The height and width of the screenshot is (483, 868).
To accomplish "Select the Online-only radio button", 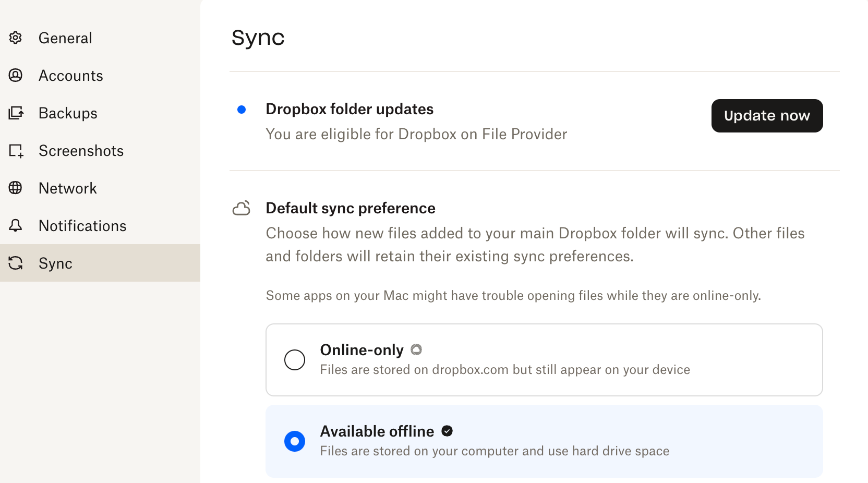I will coord(295,360).
